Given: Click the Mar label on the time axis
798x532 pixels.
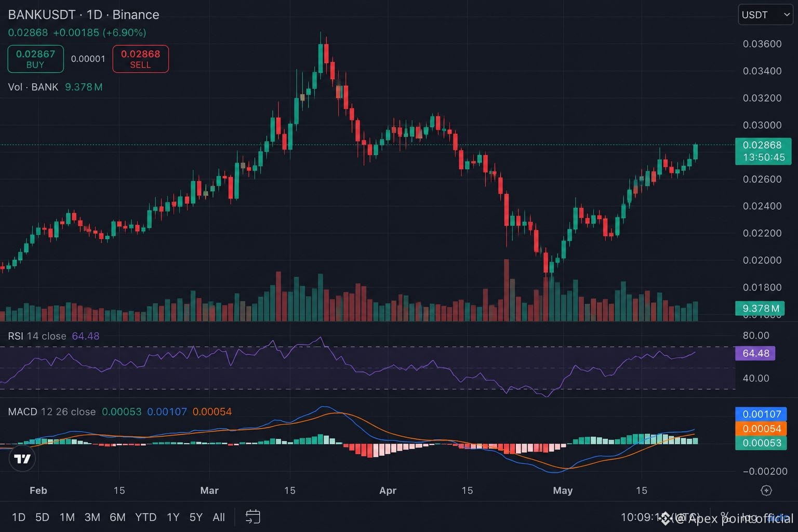Looking at the screenshot, I should pyautogui.click(x=209, y=490).
